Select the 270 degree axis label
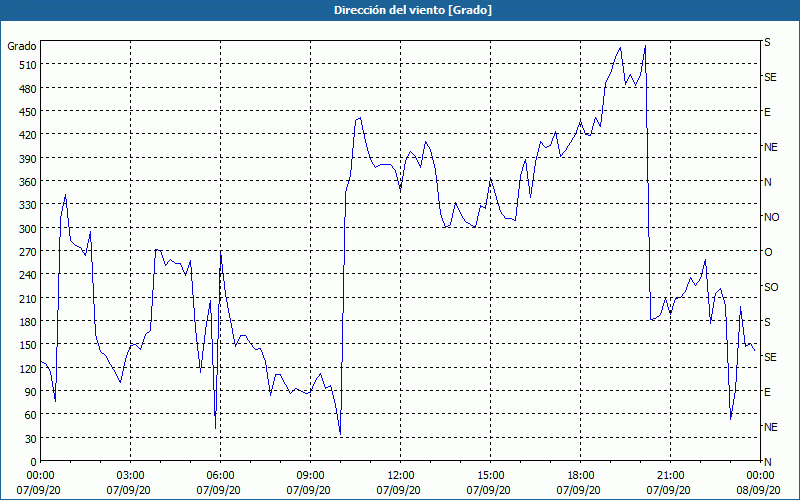Screen dimensions: 800x500 (28, 252)
